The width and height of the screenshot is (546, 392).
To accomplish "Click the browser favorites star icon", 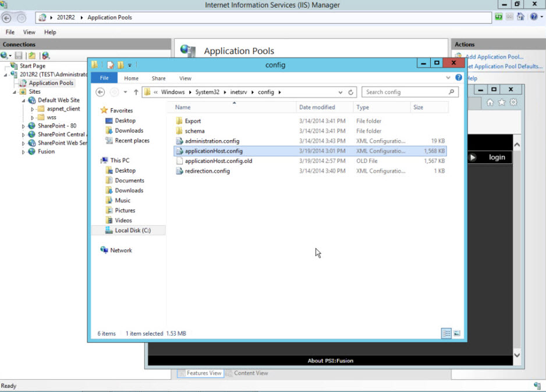I will coord(502,102).
